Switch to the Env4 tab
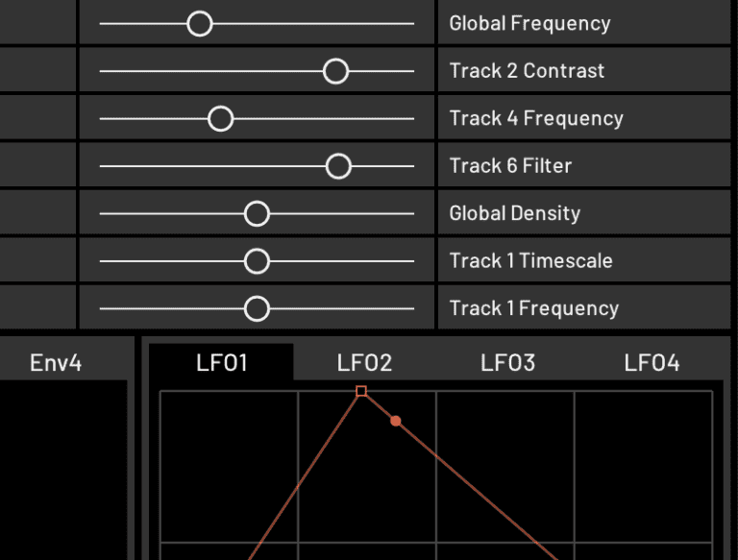738x560 pixels. tap(56, 362)
